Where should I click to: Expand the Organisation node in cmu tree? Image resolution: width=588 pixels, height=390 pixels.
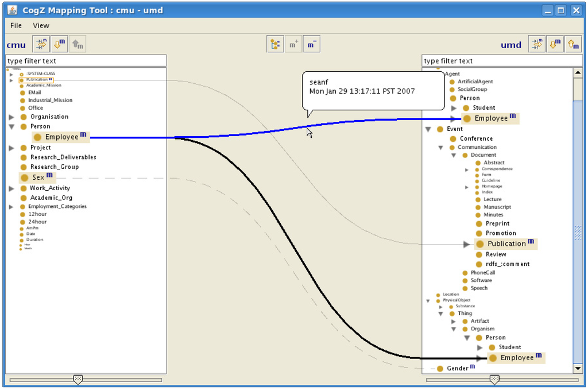pos(11,117)
